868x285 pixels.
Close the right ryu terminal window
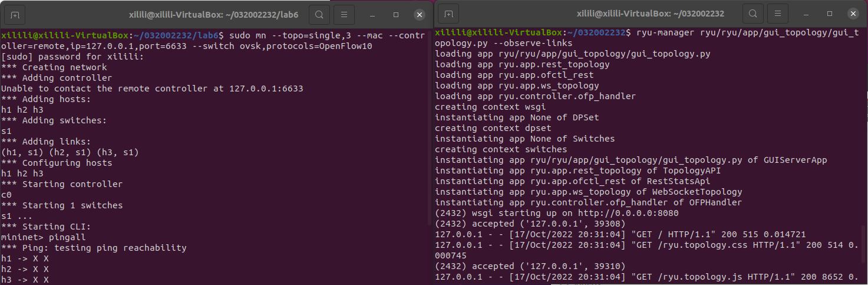853,14
